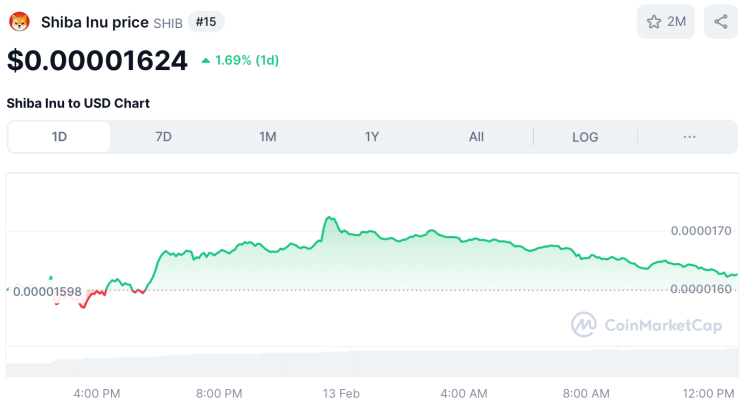The width and height of the screenshot is (750, 409).
Task: Click the 0.0000170 y-axis label
Action: pos(701,231)
